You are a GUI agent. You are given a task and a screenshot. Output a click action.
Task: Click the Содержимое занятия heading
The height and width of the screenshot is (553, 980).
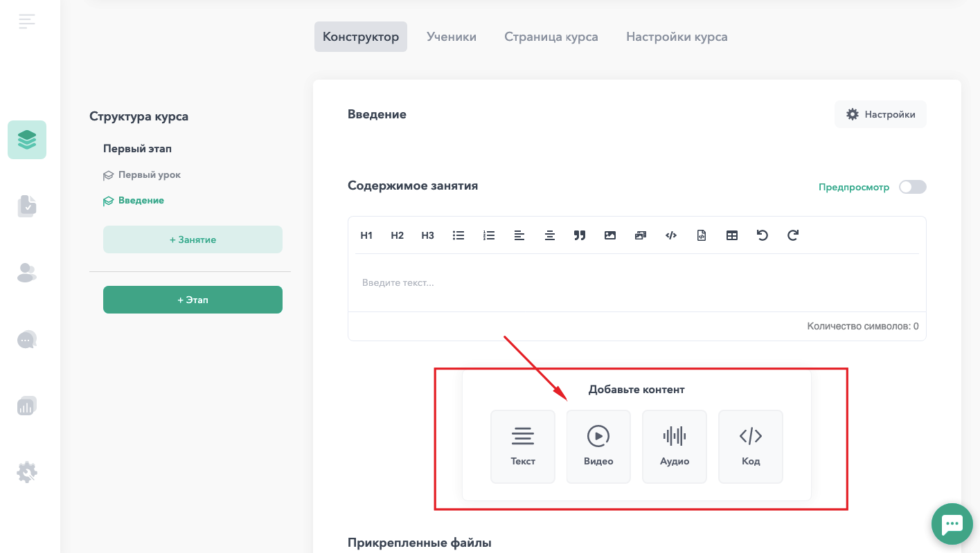click(413, 185)
